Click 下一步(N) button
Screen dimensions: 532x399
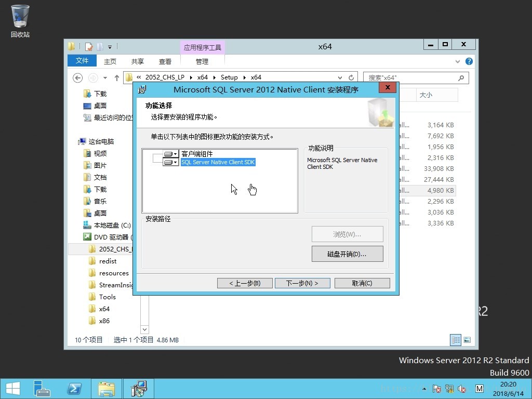(302, 283)
